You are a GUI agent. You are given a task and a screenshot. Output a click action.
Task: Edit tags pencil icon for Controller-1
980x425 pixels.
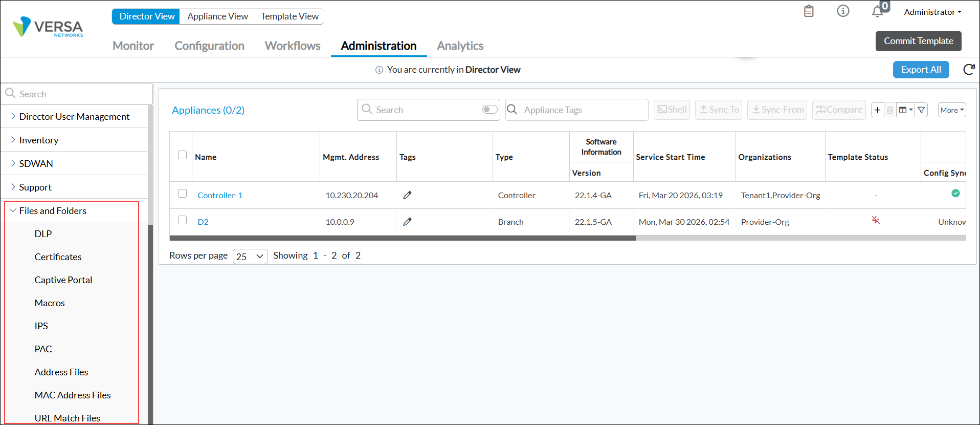tap(407, 195)
